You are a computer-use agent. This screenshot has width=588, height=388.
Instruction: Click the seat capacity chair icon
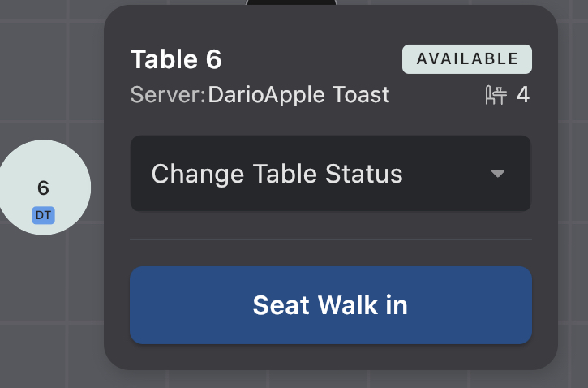coord(496,96)
